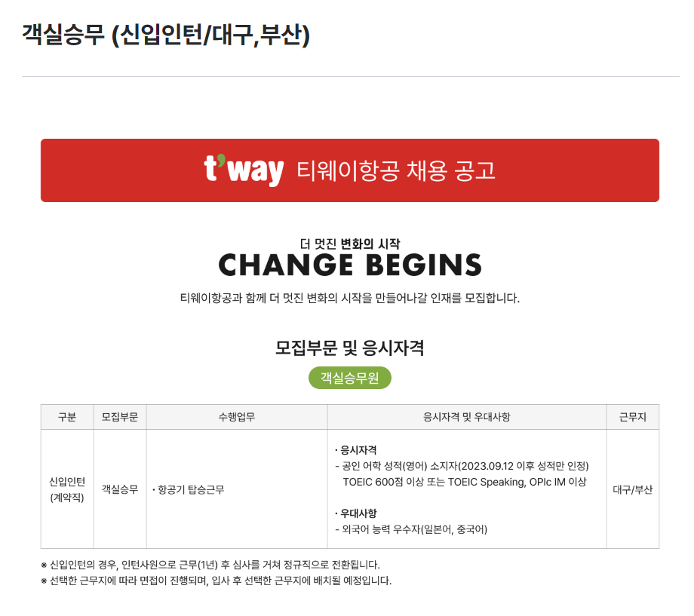Click the 응시자격 및 우대사항 column header
This screenshot has width=694, height=616.
tap(467, 417)
